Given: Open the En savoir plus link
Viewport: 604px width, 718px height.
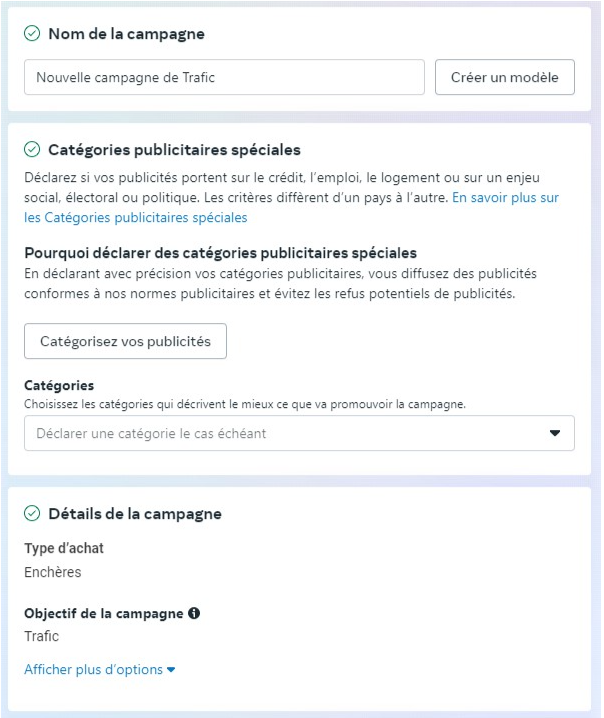Looking at the screenshot, I should pos(505,198).
